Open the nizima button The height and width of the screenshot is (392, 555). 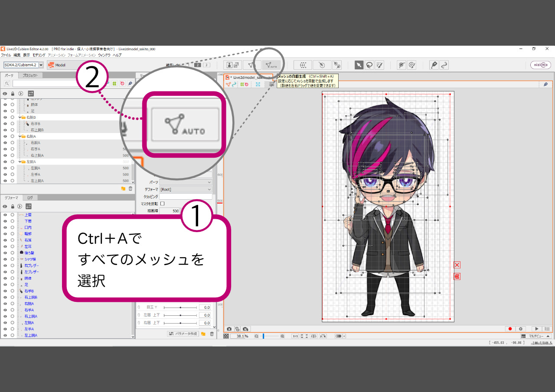click(x=541, y=65)
